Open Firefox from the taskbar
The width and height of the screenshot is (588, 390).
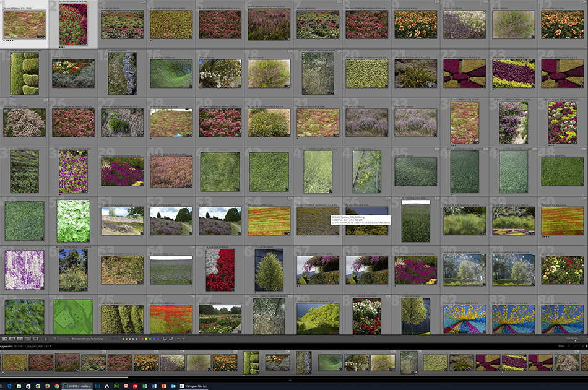point(47,385)
